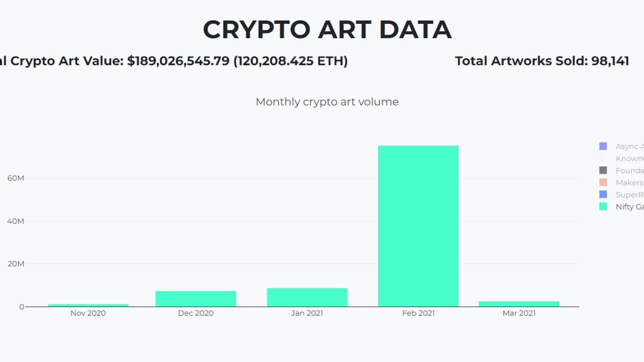Click the Dec 2020 bar
Screen dimensions: 644x362
[x=195, y=298]
